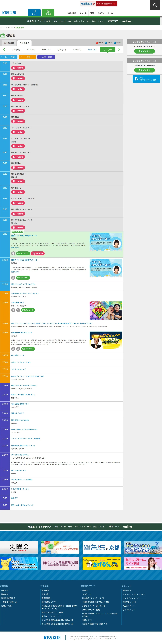Click KBS京都 logo at page bottom
Image resolution: width=162 pixels, height=644 pixels.
pyautogui.click(x=52, y=638)
